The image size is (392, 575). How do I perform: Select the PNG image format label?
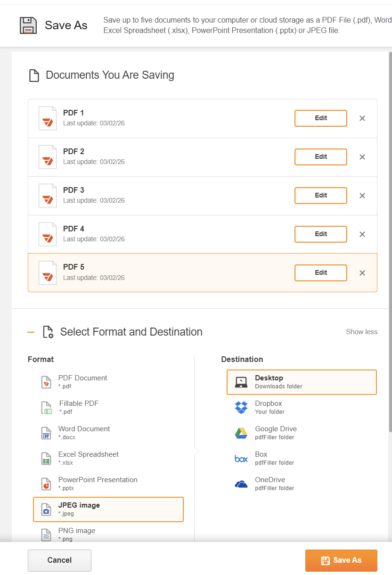[77, 531]
